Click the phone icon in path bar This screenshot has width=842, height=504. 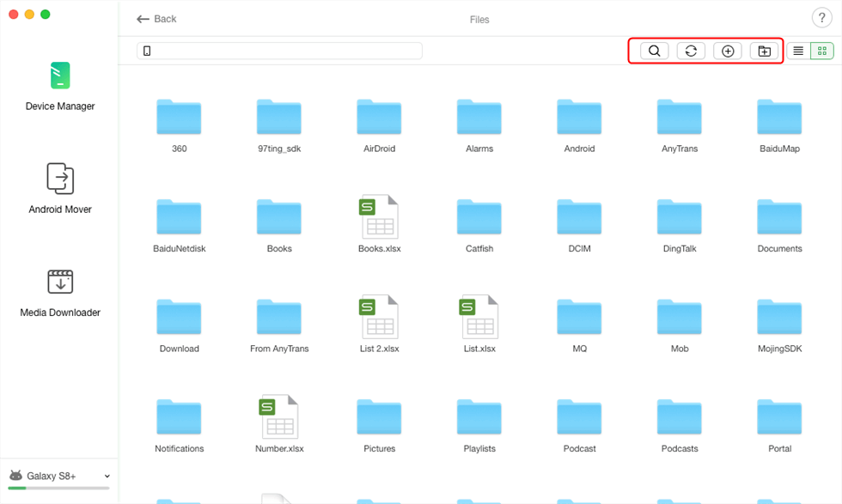pyautogui.click(x=147, y=51)
